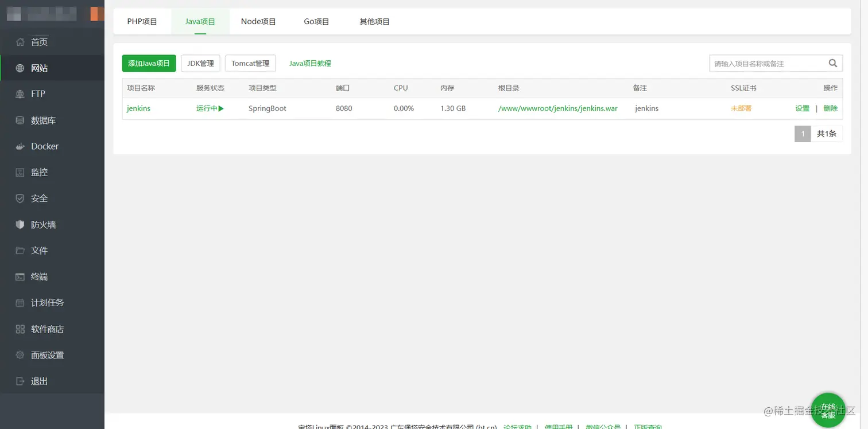Viewport: 868px width, 429px height.
Task: Click the 内存 column header
Action: (x=447, y=88)
